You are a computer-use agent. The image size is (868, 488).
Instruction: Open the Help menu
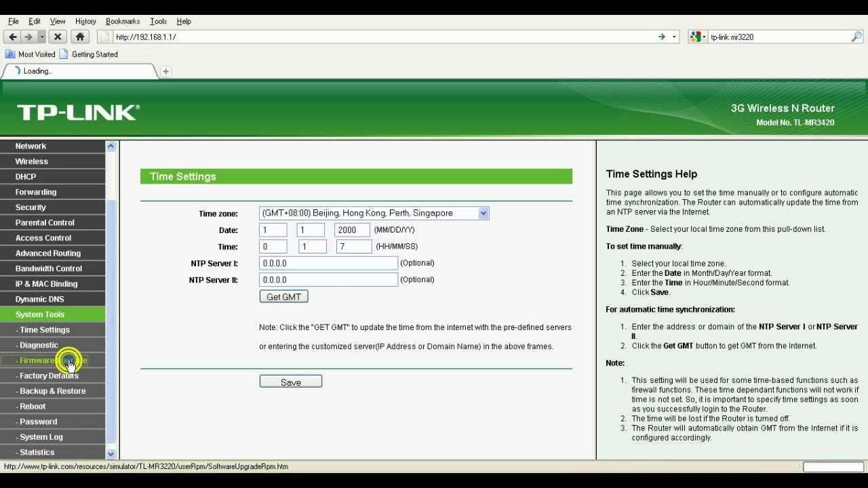click(184, 21)
